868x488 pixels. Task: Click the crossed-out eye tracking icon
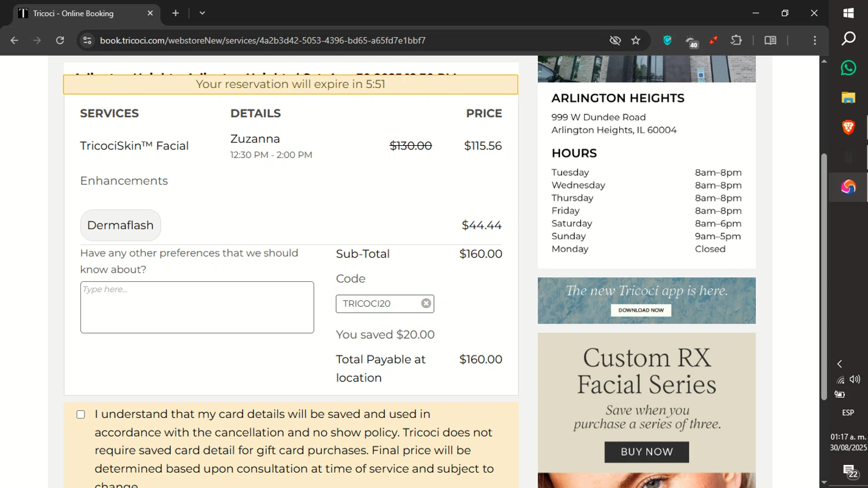coord(615,41)
